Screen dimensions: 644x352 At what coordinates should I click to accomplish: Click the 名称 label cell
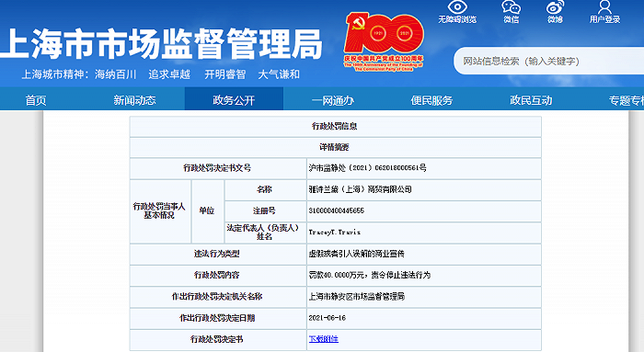click(265, 189)
